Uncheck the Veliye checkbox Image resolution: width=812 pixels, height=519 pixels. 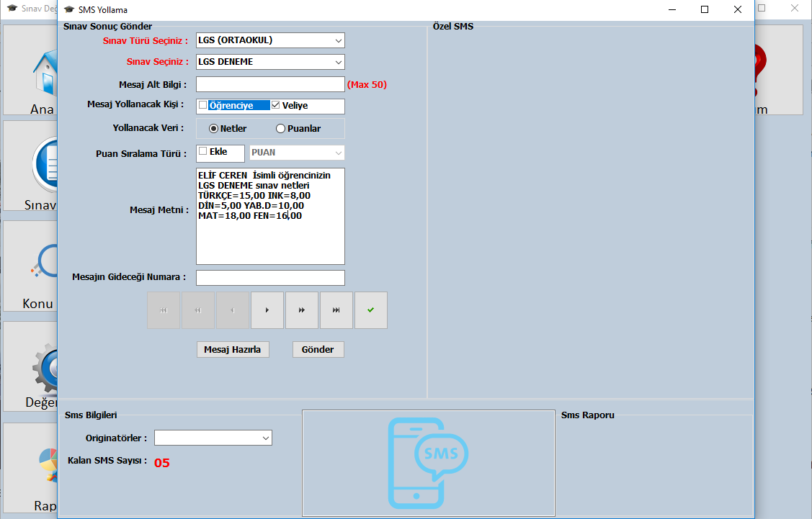(x=275, y=105)
